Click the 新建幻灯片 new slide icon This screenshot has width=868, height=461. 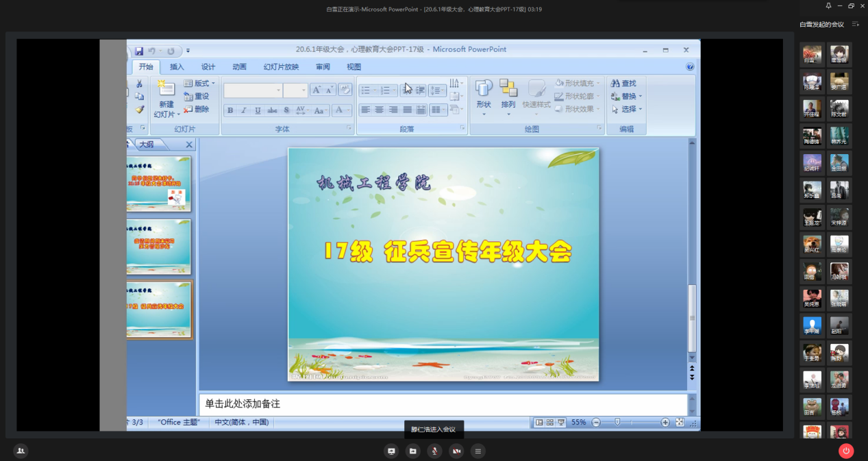[165, 90]
